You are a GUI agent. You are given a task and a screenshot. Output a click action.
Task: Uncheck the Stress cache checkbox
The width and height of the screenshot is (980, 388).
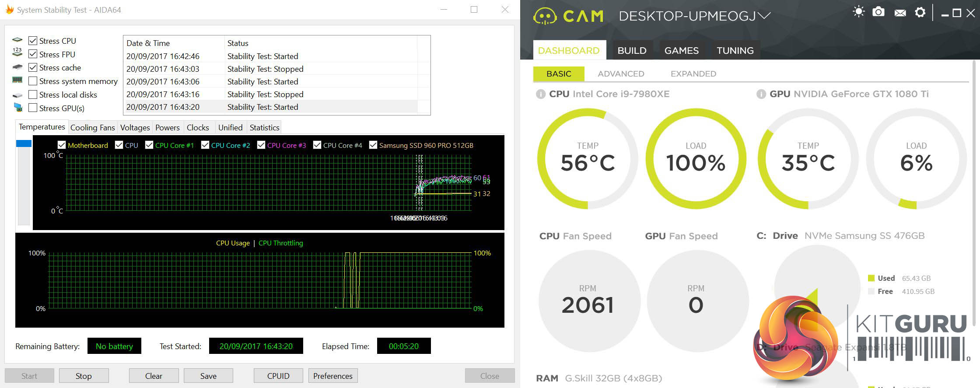(33, 67)
